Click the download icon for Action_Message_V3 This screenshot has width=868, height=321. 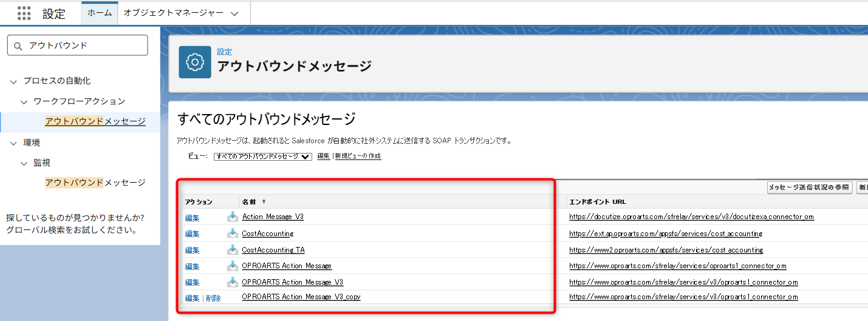(x=232, y=216)
